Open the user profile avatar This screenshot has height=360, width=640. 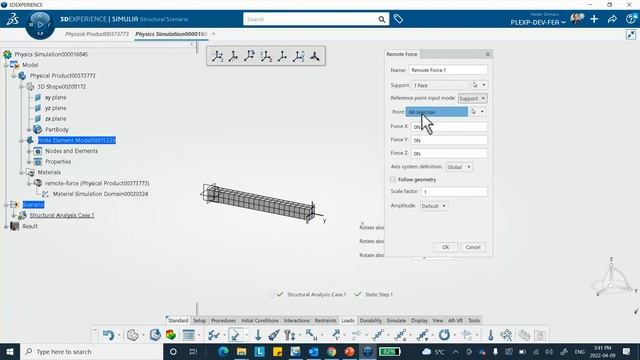coord(576,19)
